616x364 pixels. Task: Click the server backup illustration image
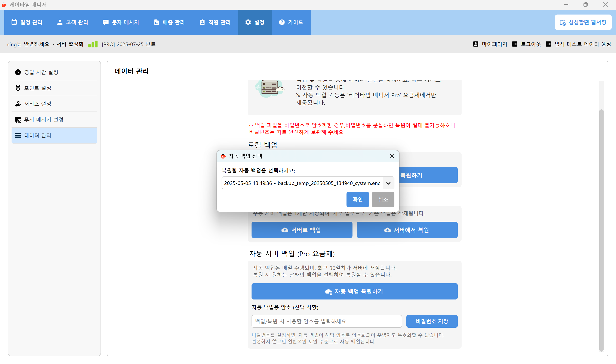(269, 89)
